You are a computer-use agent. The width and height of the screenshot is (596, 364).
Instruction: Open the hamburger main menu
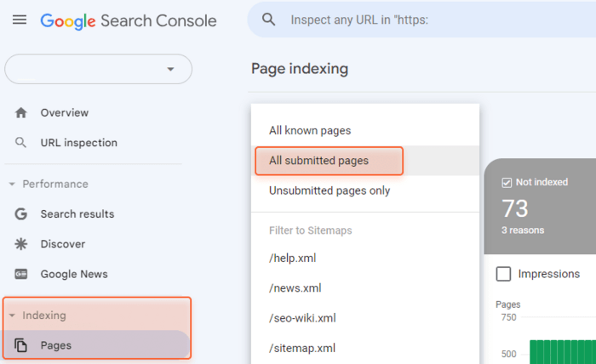pyautogui.click(x=20, y=20)
